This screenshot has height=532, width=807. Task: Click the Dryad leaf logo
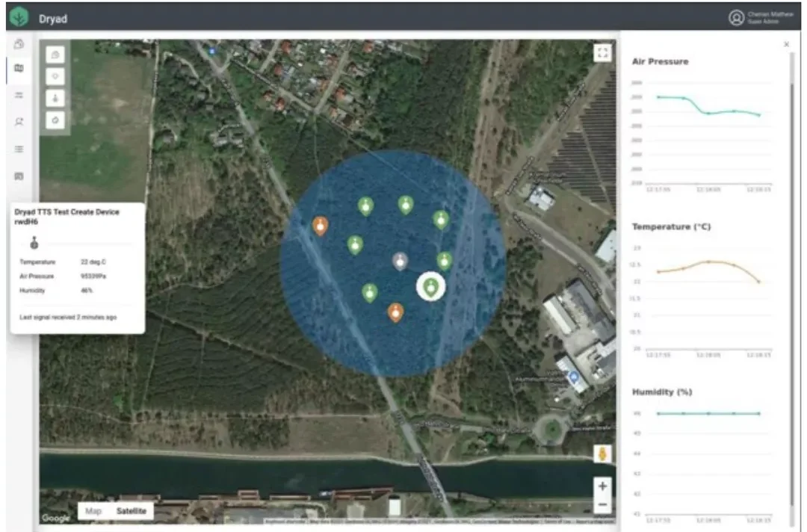click(x=19, y=18)
